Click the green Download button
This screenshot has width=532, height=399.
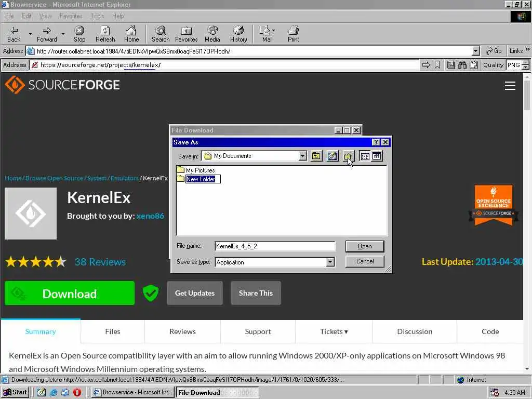(x=70, y=293)
